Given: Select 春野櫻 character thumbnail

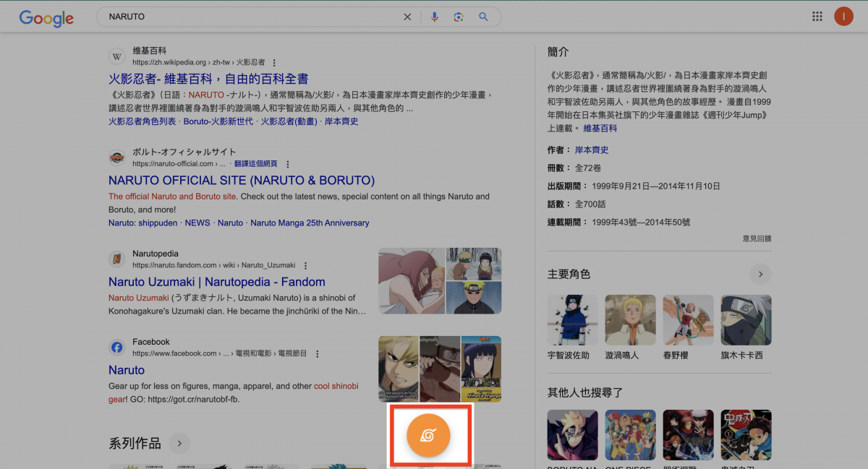Looking at the screenshot, I should pyautogui.click(x=689, y=319).
